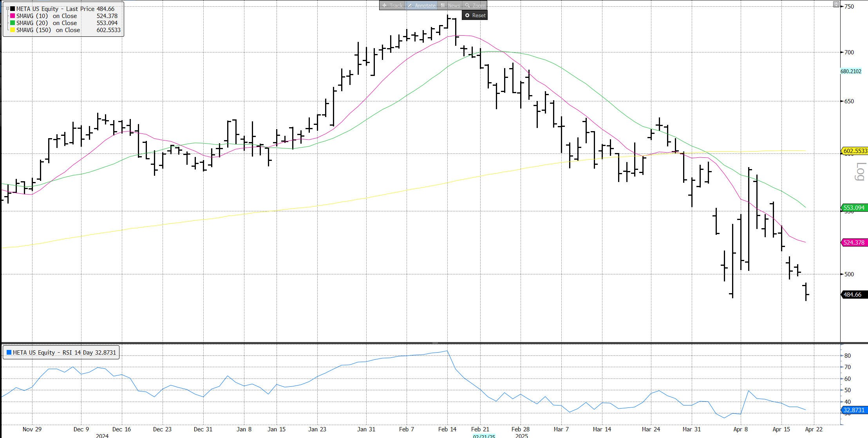Click the pane resize icon near 750
The width and height of the screenshot is (868, 438).
point(836,5)
